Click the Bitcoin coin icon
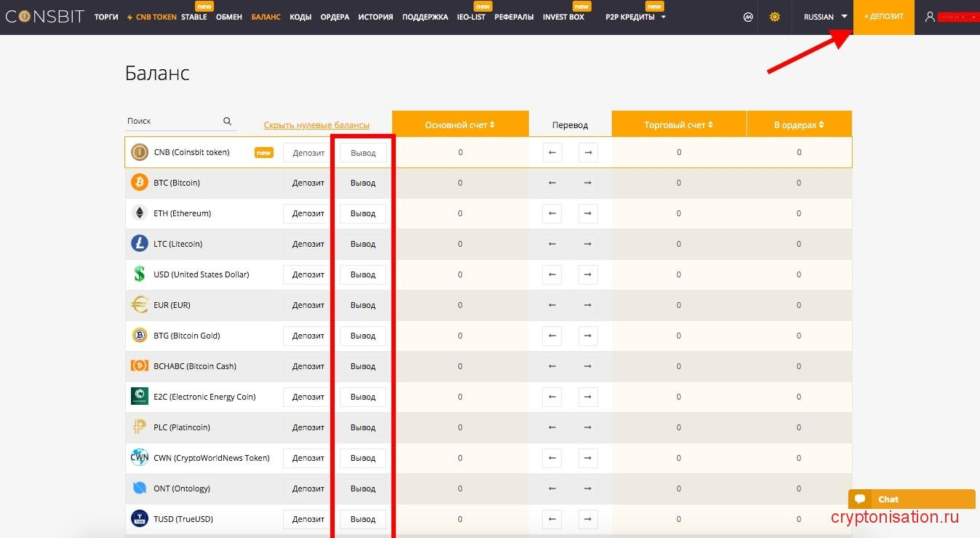 click(x=139, y=183)
